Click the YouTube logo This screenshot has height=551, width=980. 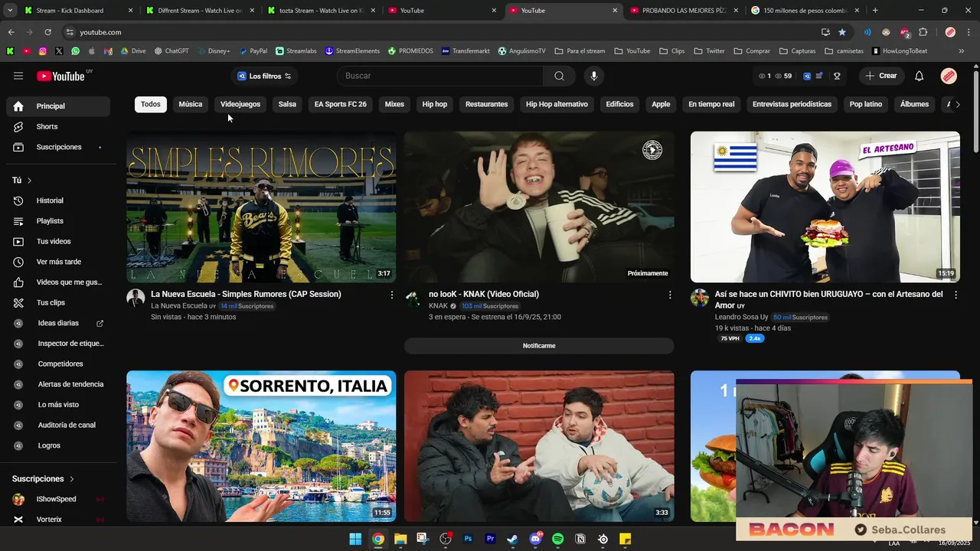coord(60,76)
